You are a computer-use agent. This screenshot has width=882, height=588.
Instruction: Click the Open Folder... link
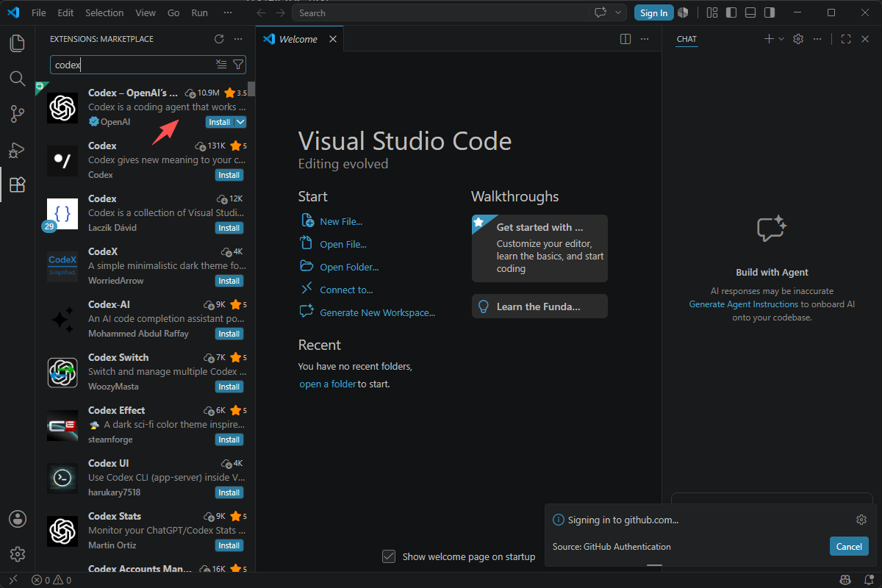click(349, 267)
